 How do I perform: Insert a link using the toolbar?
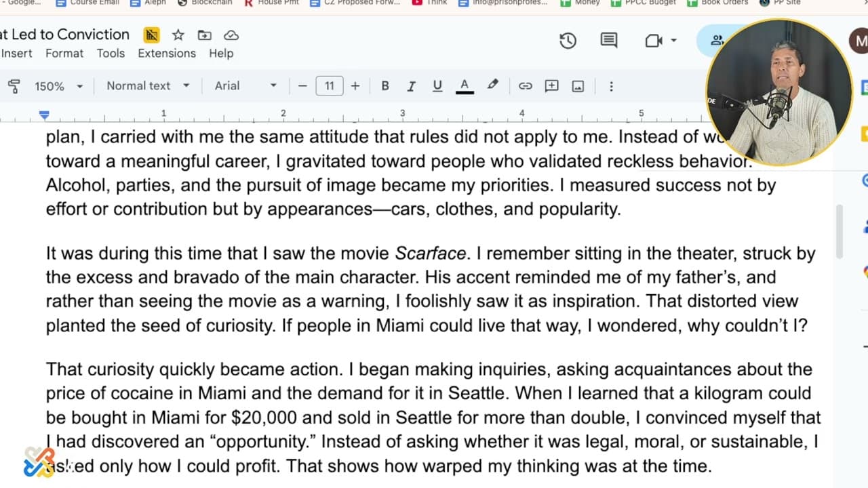(525, 86)
